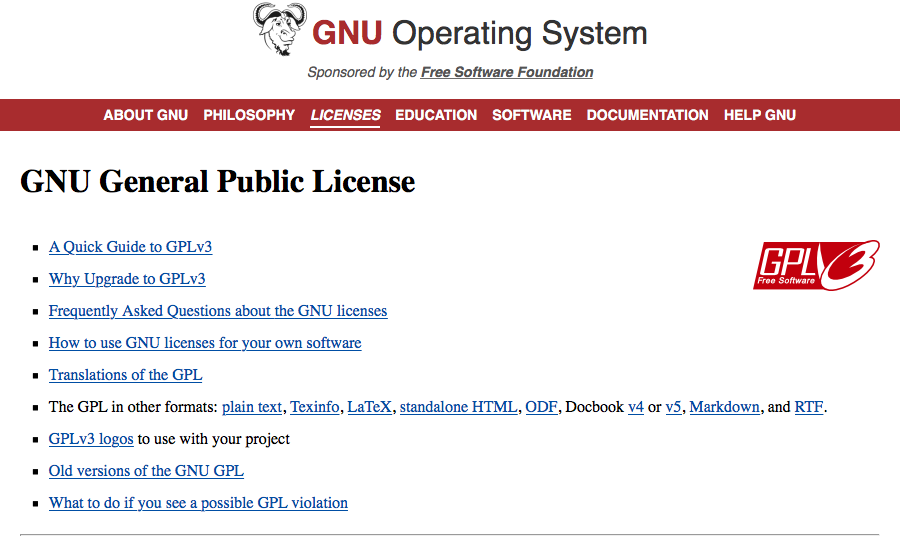Screen dimensions: 900x538
Task: Open Old versions of the GNU GPL
Action: (146, 471)
